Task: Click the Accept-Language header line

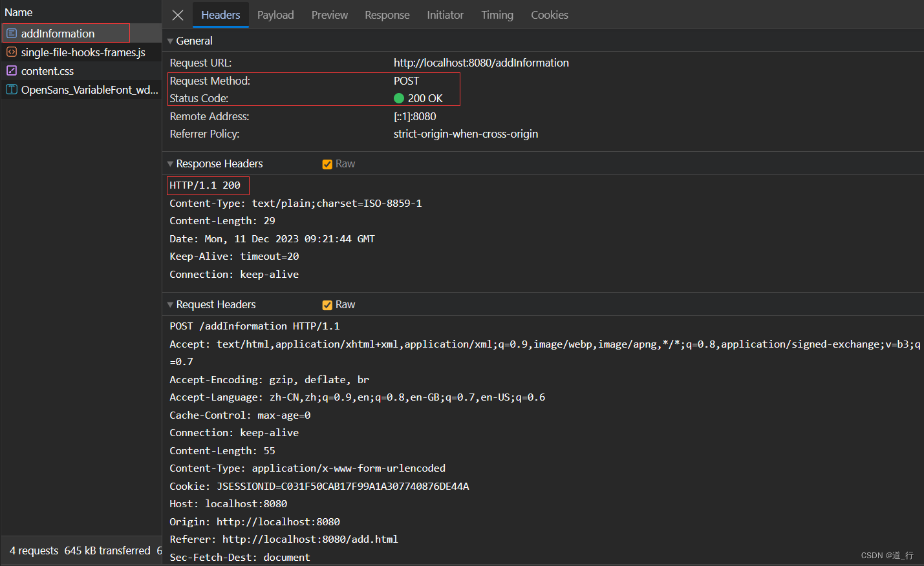Action: pos(358,397)
